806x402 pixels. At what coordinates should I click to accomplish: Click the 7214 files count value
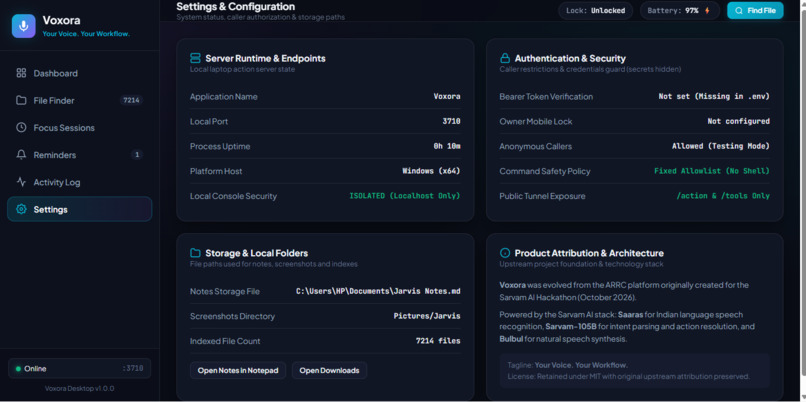(x=438, y=341)
